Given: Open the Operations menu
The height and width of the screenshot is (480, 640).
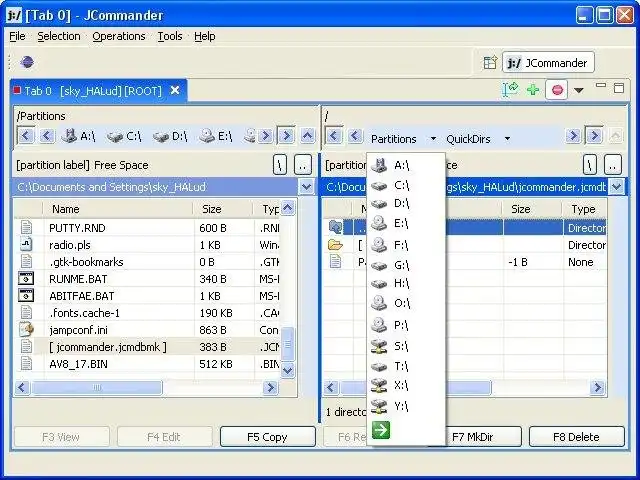Looking at the screenshot, I should [x=119, y=36].
